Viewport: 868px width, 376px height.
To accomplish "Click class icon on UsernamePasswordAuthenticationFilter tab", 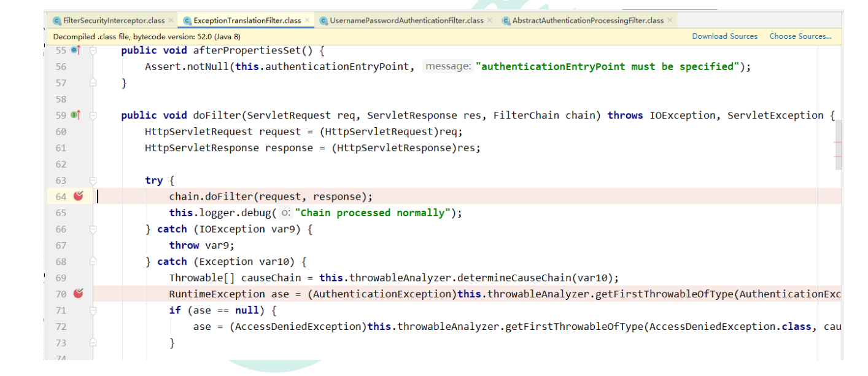I will [324, 20].
